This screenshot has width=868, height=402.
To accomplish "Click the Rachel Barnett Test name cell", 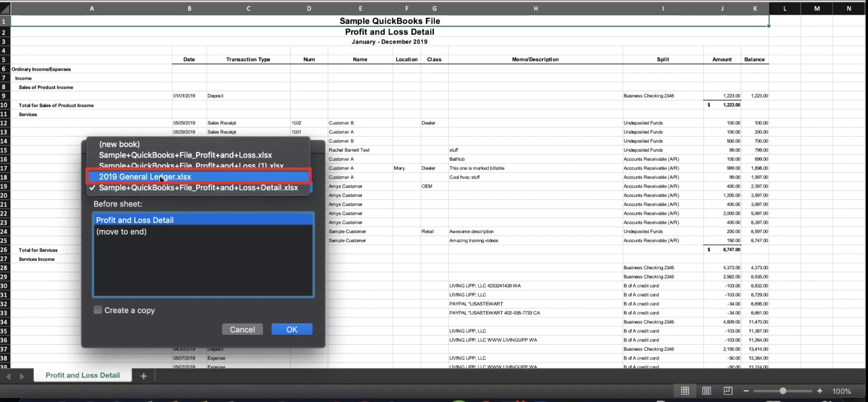I will pyautogui.click(x=360, y=150).
